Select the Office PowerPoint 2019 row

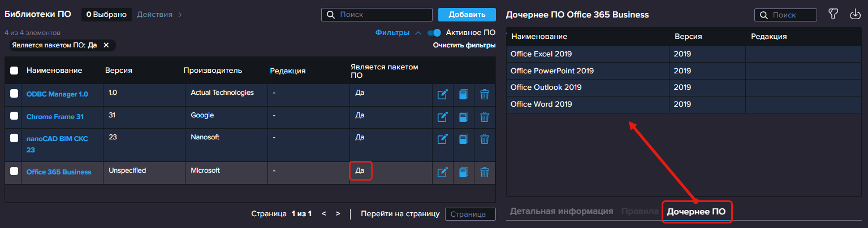tap(684, 71)
